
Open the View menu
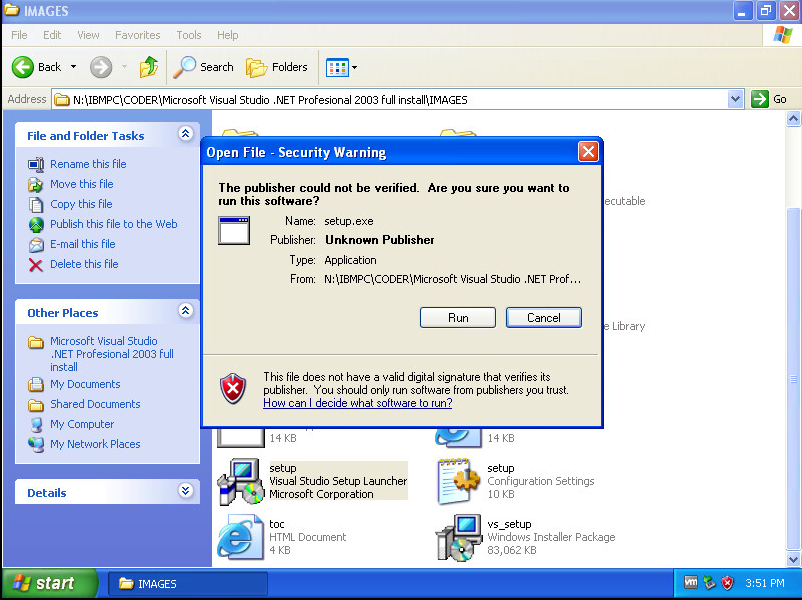pyautogui.click(x=88, y=35)
